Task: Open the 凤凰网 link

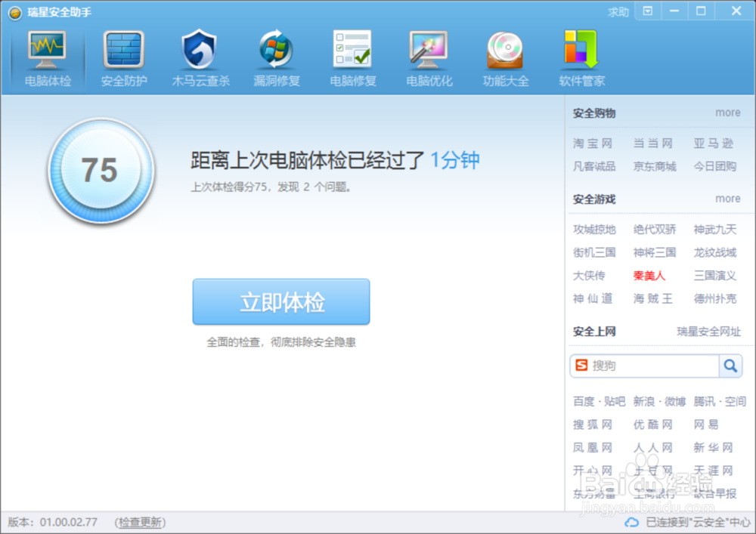Action: (593, 448)
